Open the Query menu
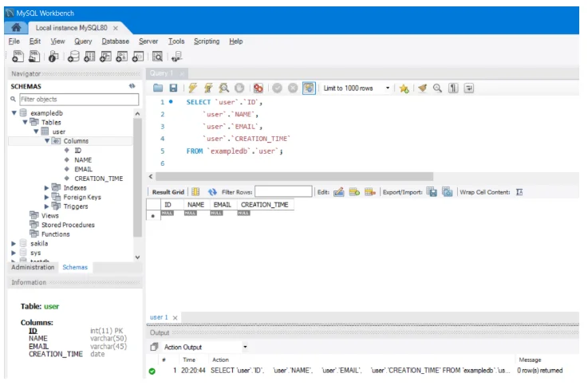The height and width of the screenshot is (389, 588). point(83,41)
